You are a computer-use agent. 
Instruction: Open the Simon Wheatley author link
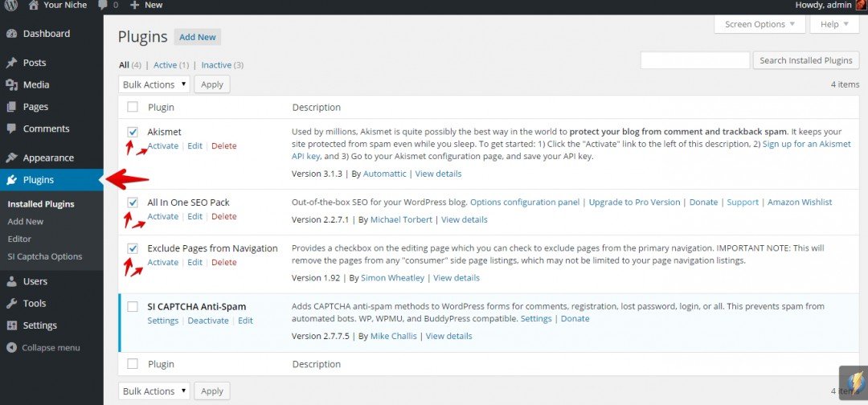click(392, 278)
